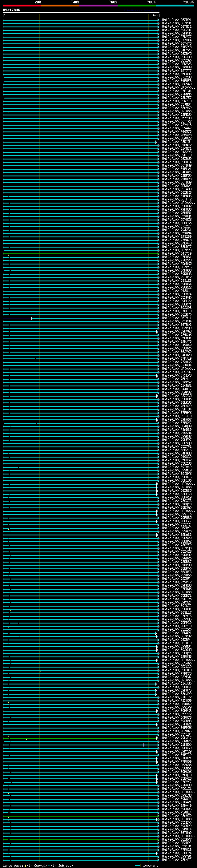
Task: Open hit UniRef100_B9SZM1
Action: [176, 30]
